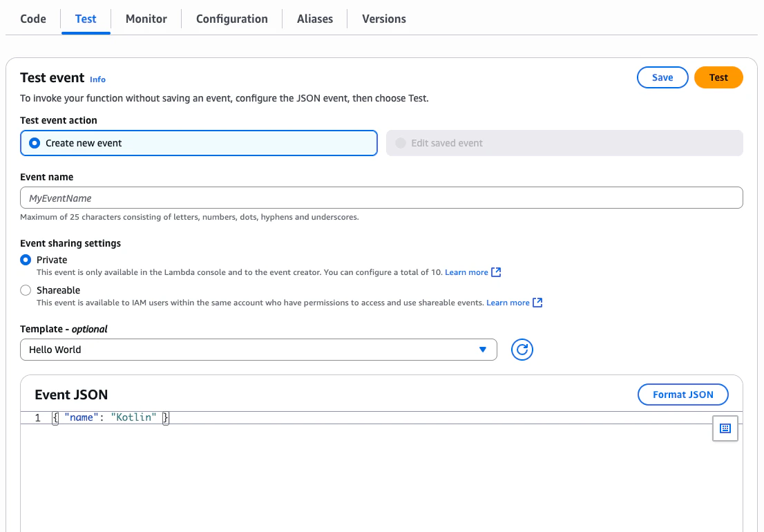Click the Event JSON heading
The image size is (764, 532).
click(71, 395)
